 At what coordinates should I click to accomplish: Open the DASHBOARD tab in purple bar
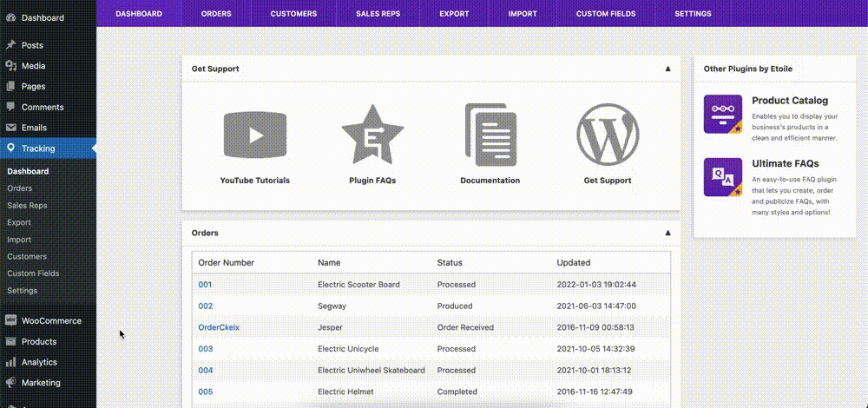point(139,13)
